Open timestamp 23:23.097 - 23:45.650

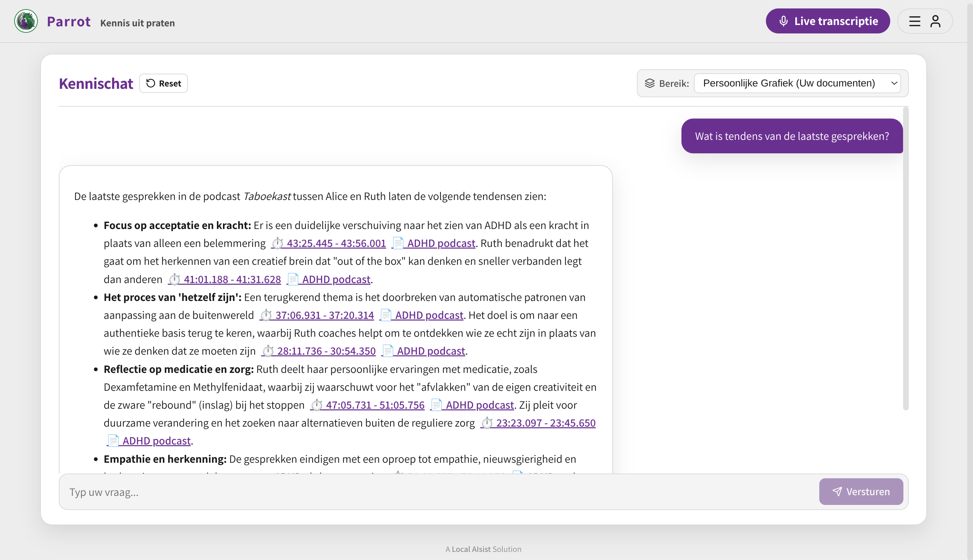pos(538,423)
